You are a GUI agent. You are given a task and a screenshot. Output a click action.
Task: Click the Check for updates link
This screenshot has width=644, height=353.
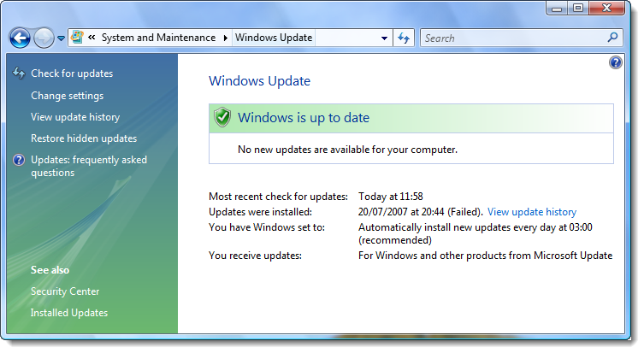coord(72,74)
